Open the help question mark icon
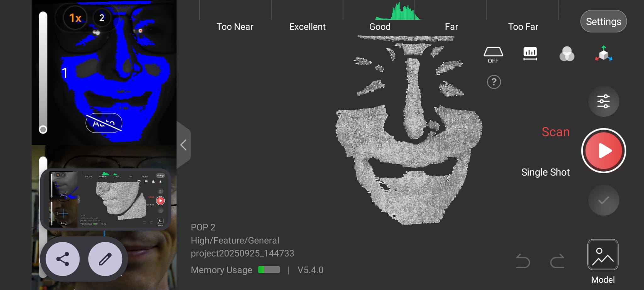644x290 pixels. pos(494,82)
